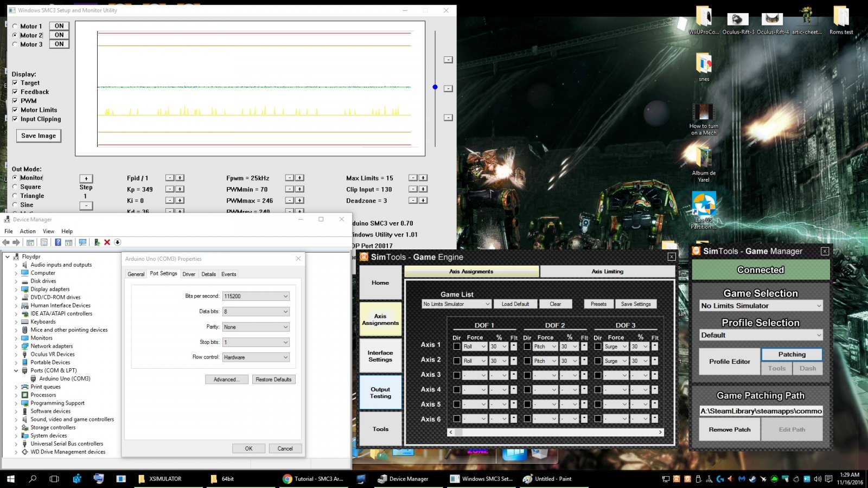
Task: Open the artic-cheet desktop icon
Action: point(807,20)
